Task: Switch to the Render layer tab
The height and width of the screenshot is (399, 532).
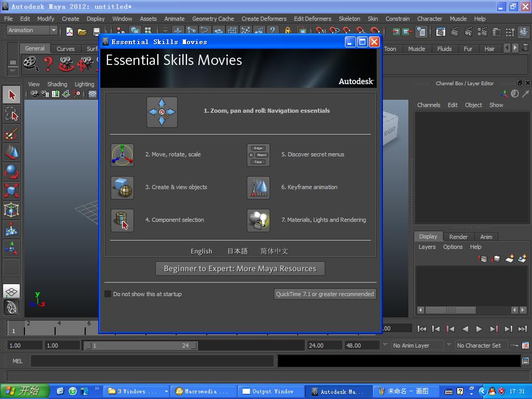Action: point(458,237)
